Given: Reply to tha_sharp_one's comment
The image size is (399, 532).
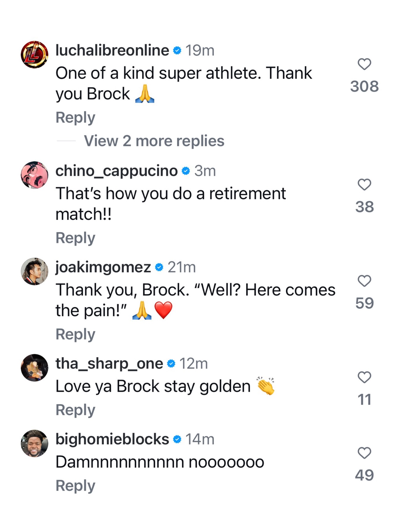Looking at the screenshot, I should click(75, 410).
